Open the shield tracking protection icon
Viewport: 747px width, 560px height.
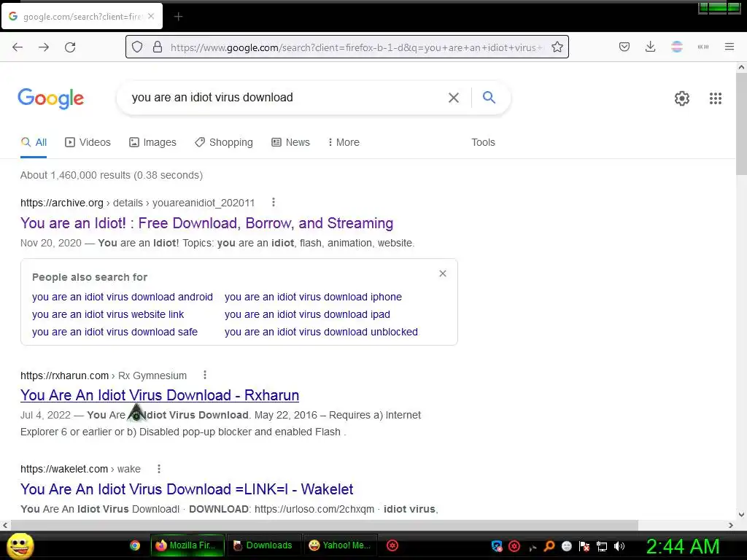click(x=137, y=47)
